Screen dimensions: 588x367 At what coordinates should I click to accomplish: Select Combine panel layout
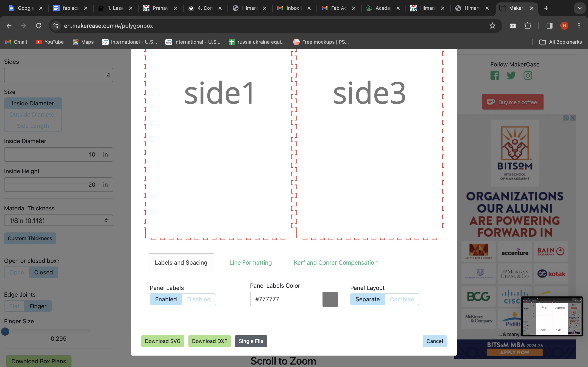(402, 299)
